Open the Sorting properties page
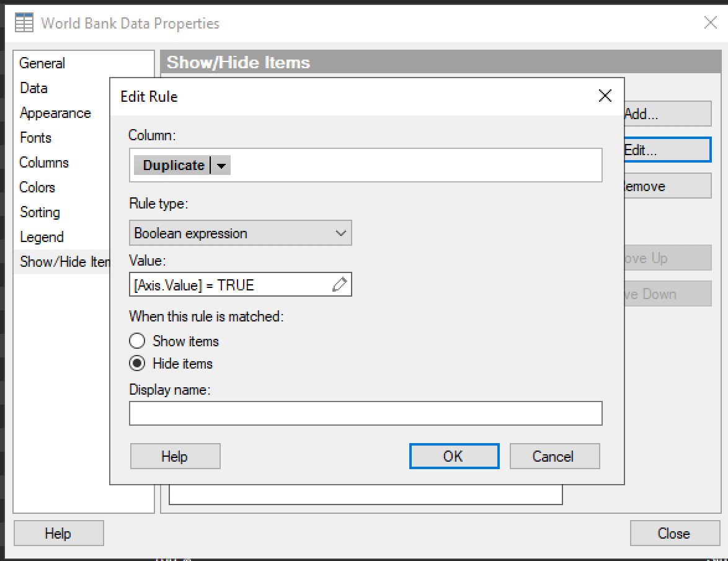 pos(40,212)
